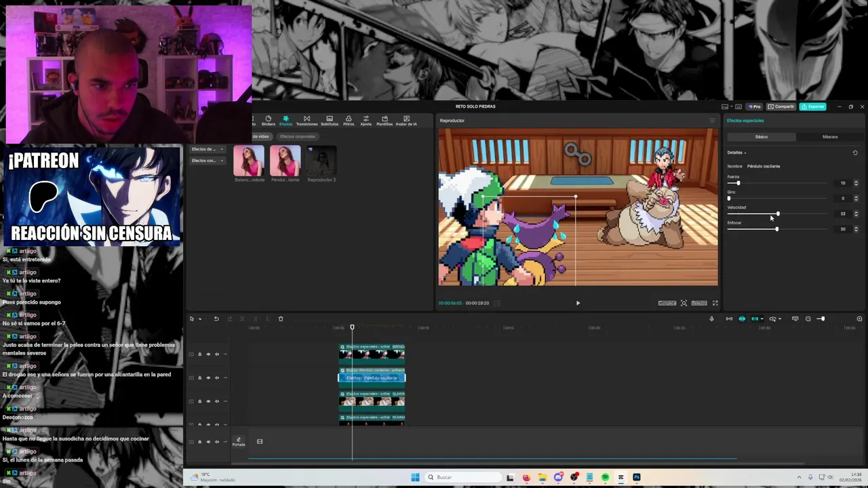Viewport: 868px width, 488px height.
Task: Open the Stickers panel
Action: point(269,121)
